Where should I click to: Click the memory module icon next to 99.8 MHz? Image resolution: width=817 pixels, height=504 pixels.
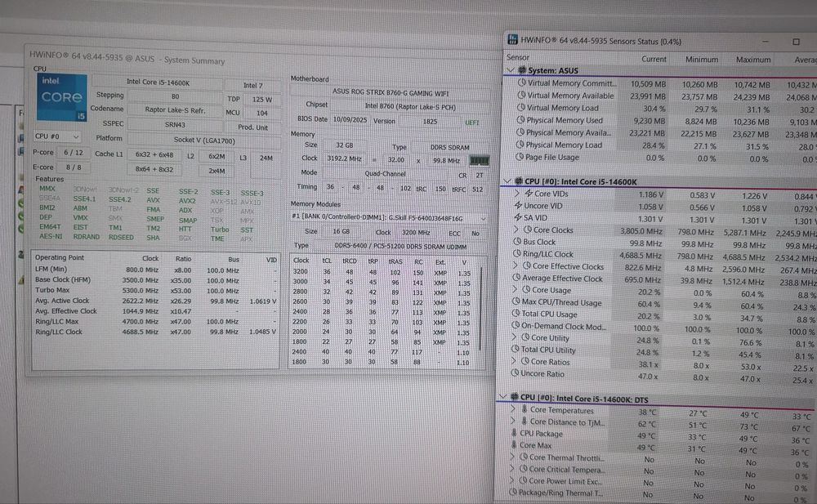(x=479, y=161)
